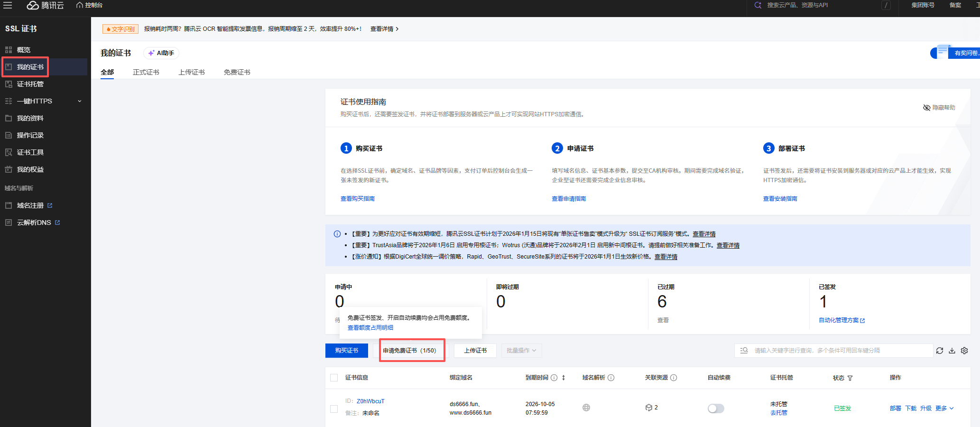The width and height of the screenshot is (980, 427).
Task: Click the info icon beside 关联资源
Action: click(674, 378)
